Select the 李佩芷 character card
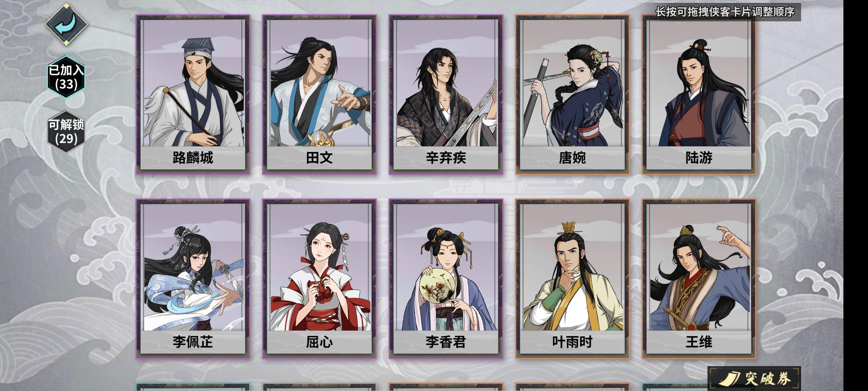The image size is (868, 391). click(193, 279)
